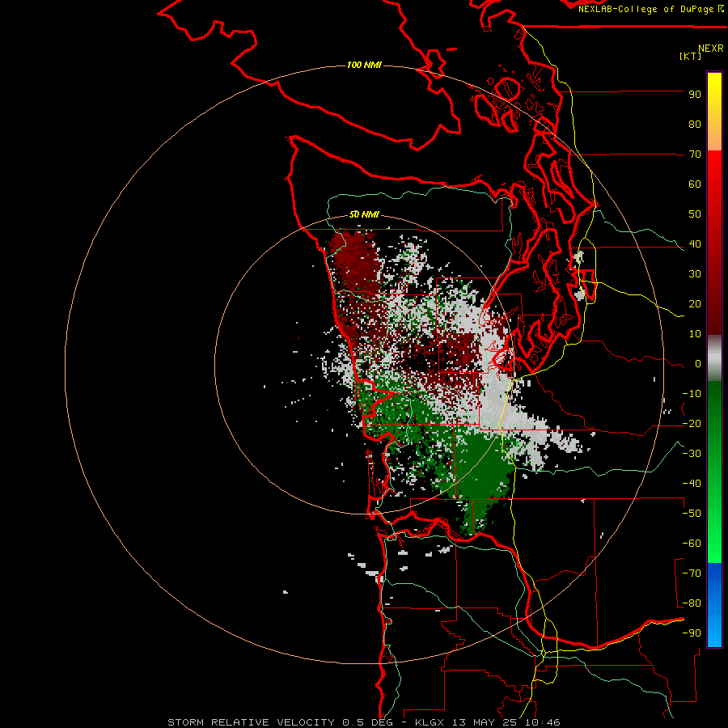Click the -20 value on the velocity scale
Screen dimensions: 728x728
pyautogui.click(x=692, y=424)
